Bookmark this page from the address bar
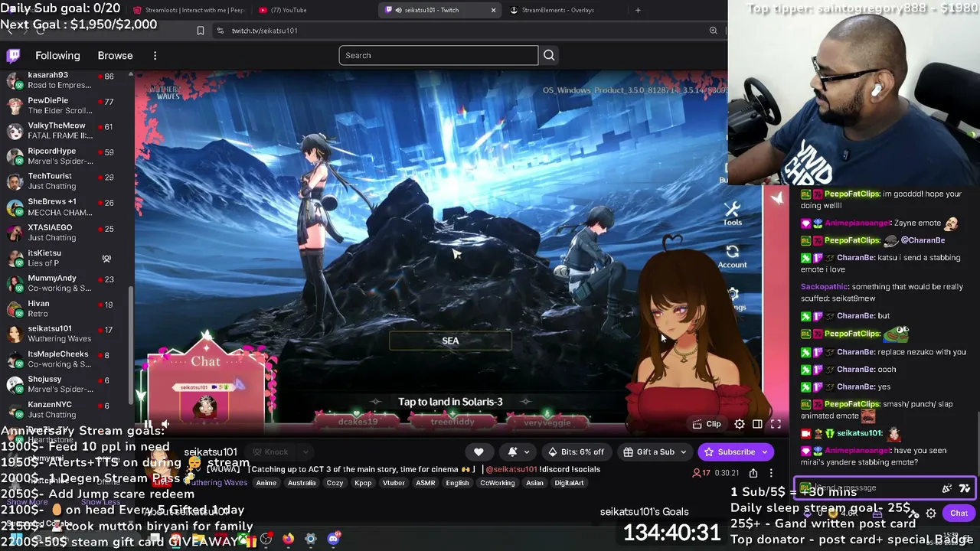 (201, 31)
